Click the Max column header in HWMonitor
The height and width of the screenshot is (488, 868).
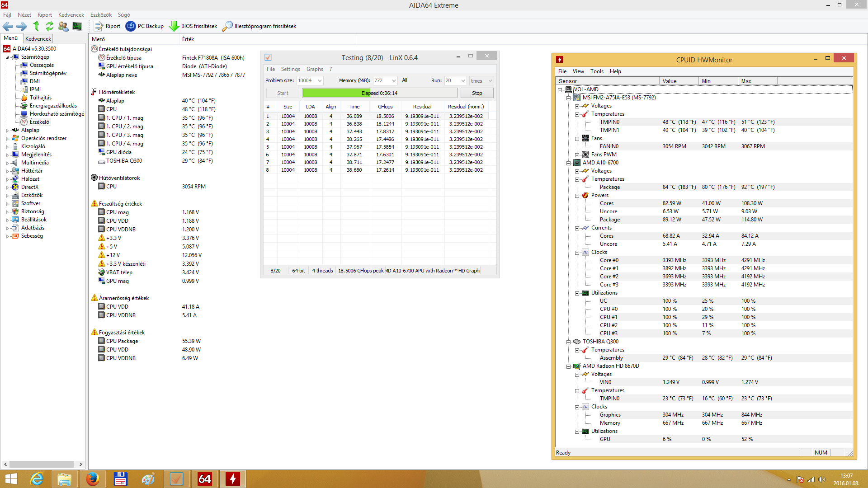pyautogui.click(x=757, y=81)
